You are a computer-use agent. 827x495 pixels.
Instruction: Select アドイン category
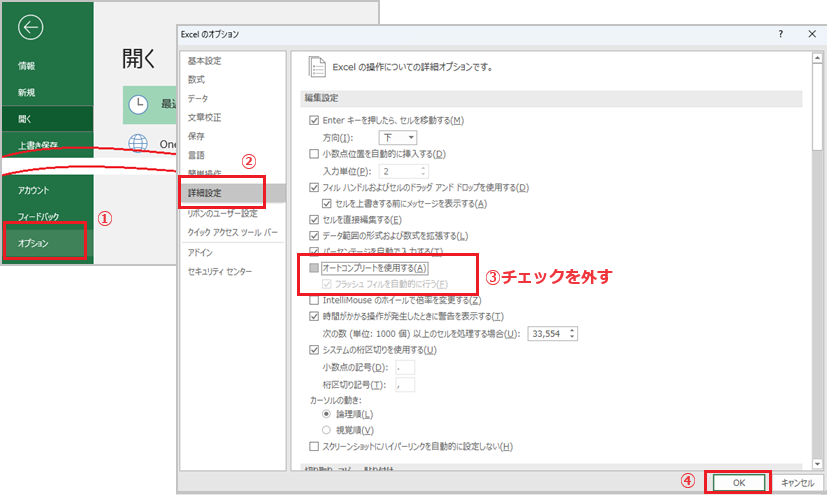coord(200,253)
